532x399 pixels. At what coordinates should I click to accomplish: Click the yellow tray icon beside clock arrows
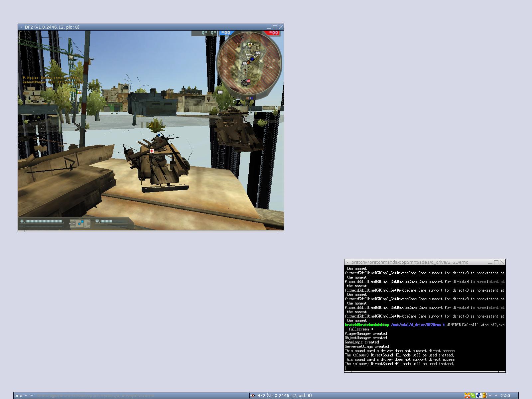[484, 395]
